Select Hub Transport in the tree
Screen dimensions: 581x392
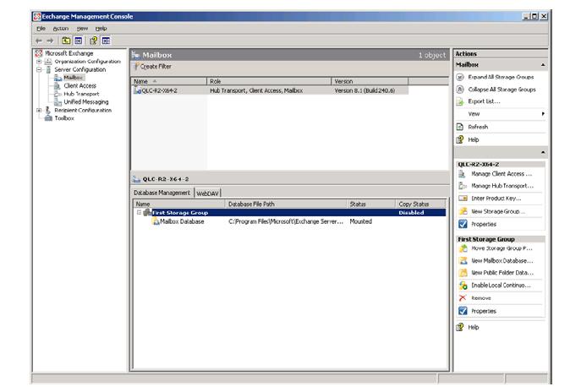tap(81, 94)
